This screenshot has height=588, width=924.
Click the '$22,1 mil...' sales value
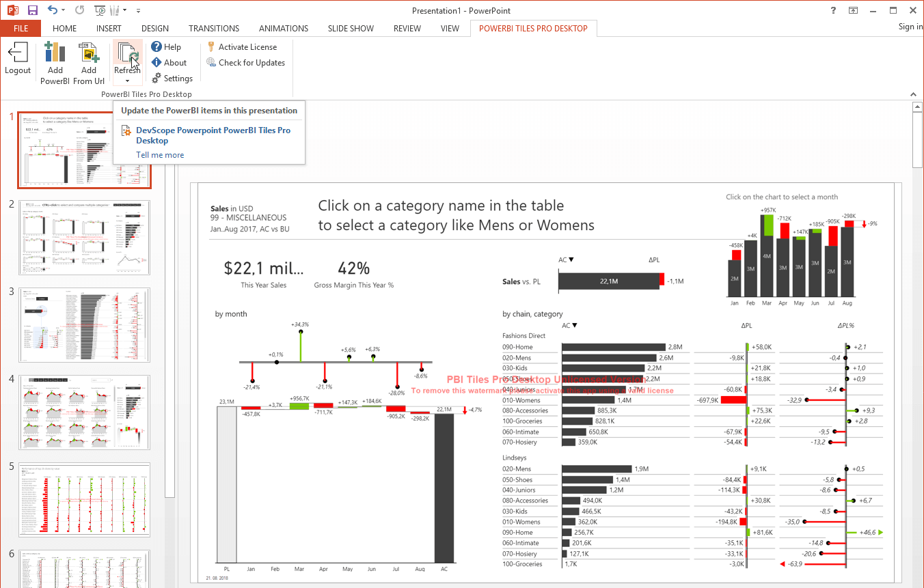tap(264, 268)
